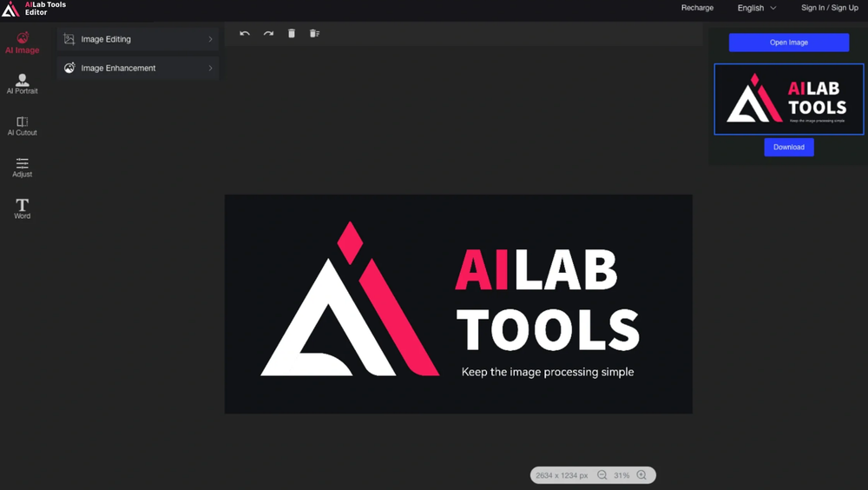The height and width of the screenshot is (490, 868).
Task: Zoom out with the minus magnifier
Action: click(602, 475)
